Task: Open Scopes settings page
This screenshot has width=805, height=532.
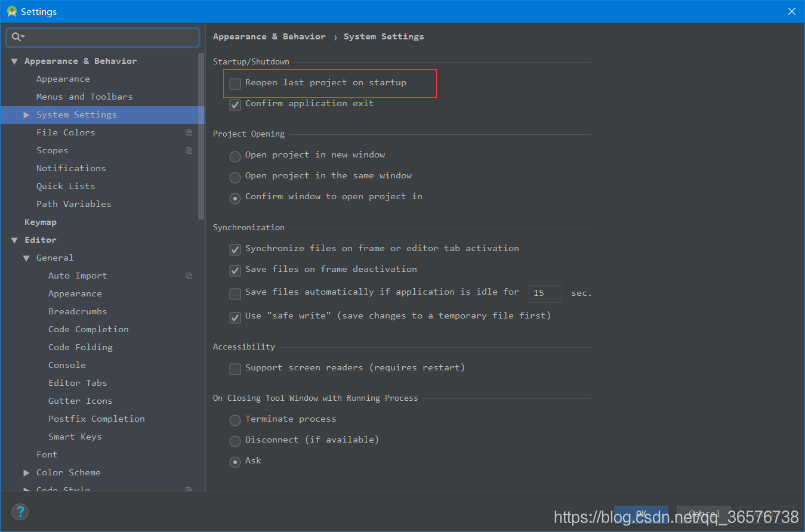Action: click(52, 150)
